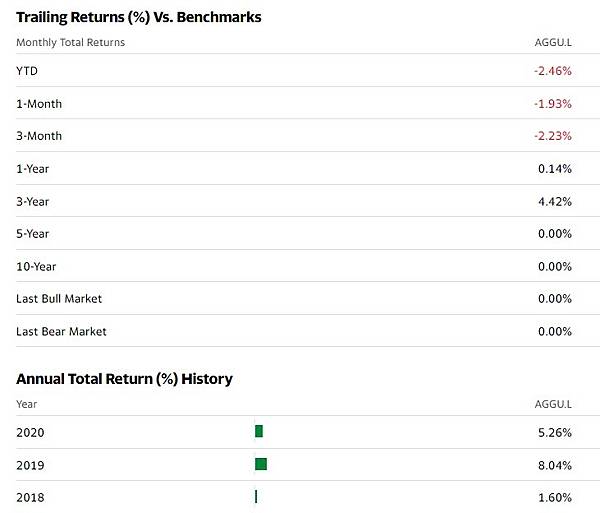The height and width of the screenshot is (513, 600).
Task: Select the -1.93% return value
Action: pos(552,104)
